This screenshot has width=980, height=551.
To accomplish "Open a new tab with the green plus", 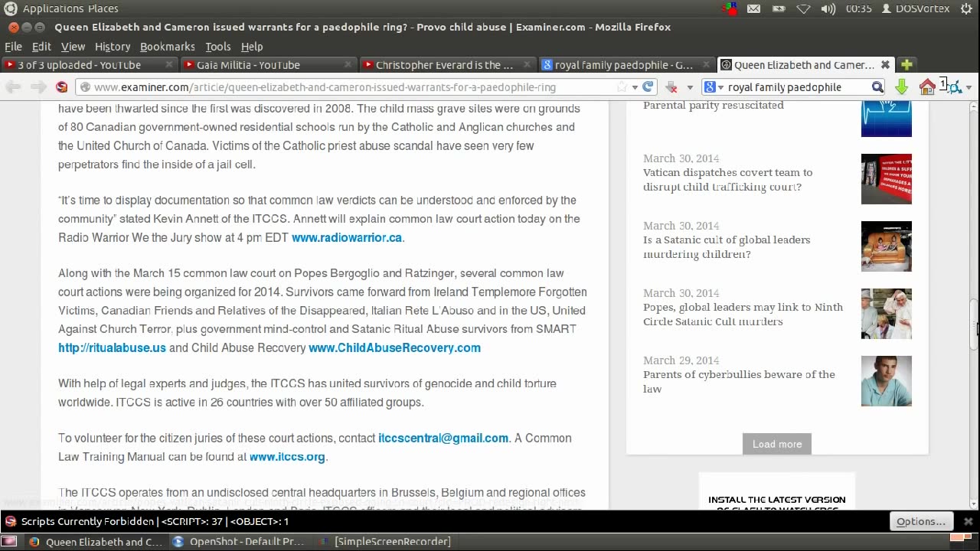I will tap(906, 64).
